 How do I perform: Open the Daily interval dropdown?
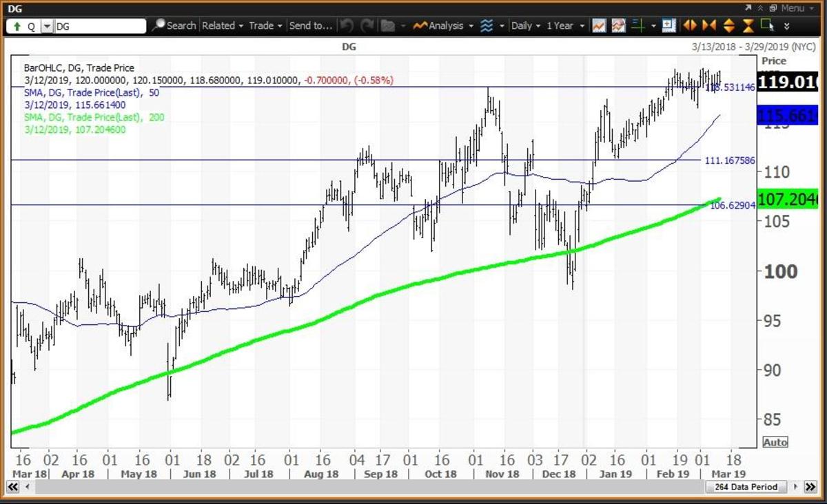coord(525,25)
